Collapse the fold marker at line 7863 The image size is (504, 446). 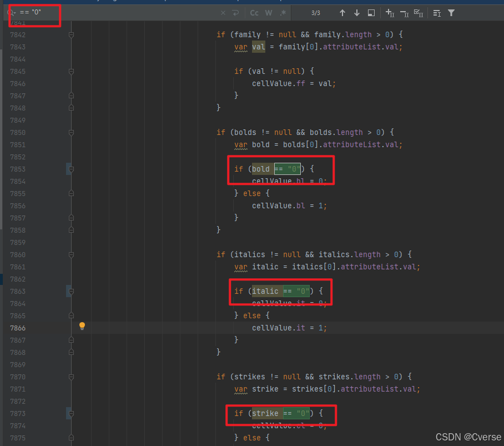click(72, 292)
